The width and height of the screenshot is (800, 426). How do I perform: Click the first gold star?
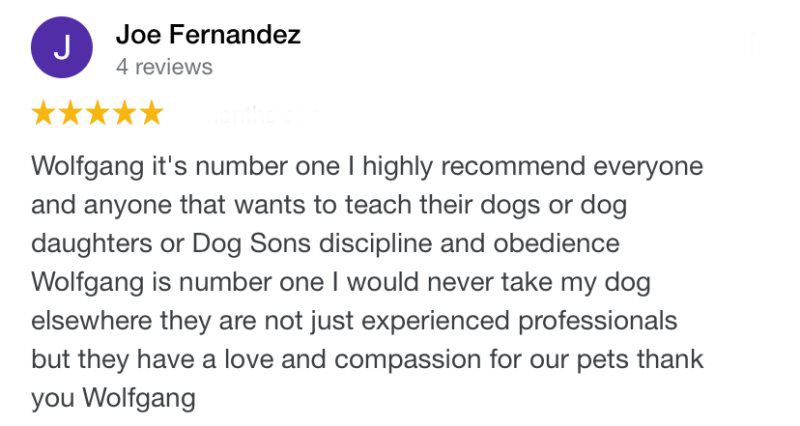[44, 113]
